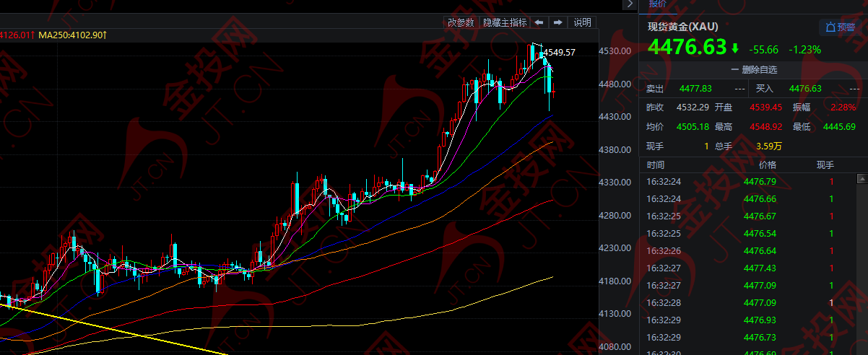Select the trade row priced 4476.93

click(x=747, y=320)
